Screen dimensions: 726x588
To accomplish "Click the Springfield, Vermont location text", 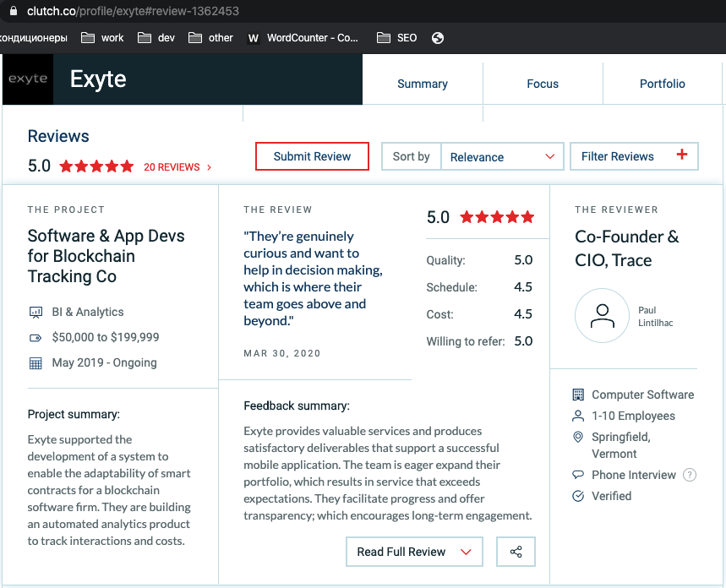I will pyautogui.click(x=621, y=445).
